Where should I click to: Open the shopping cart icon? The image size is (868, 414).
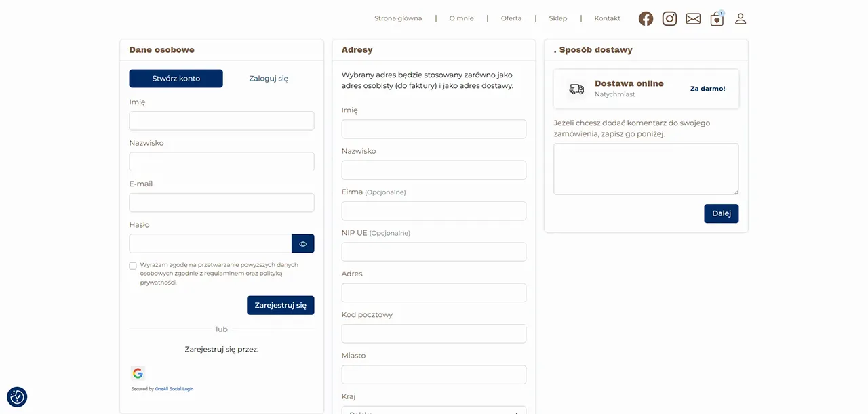[717, 19]
